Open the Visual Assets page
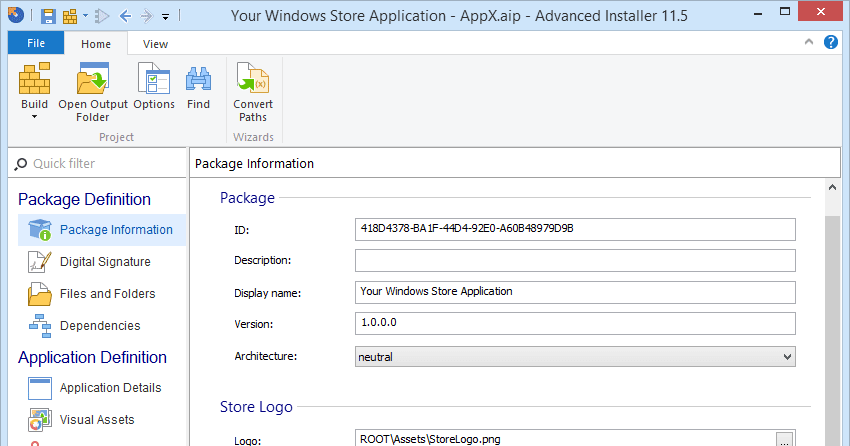The height and width of the screenshot is (446, 850). tap(102, 420)
